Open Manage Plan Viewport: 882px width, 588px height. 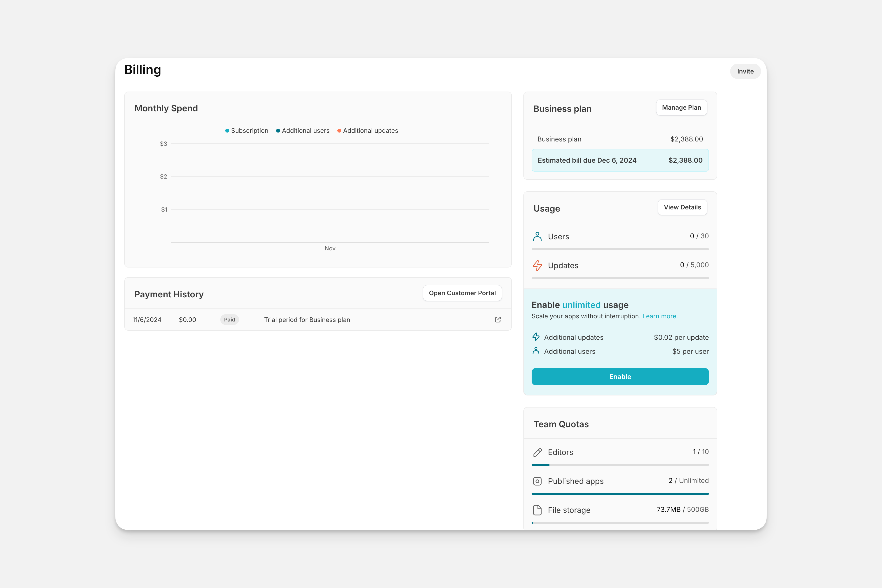(x=681, y=108)
